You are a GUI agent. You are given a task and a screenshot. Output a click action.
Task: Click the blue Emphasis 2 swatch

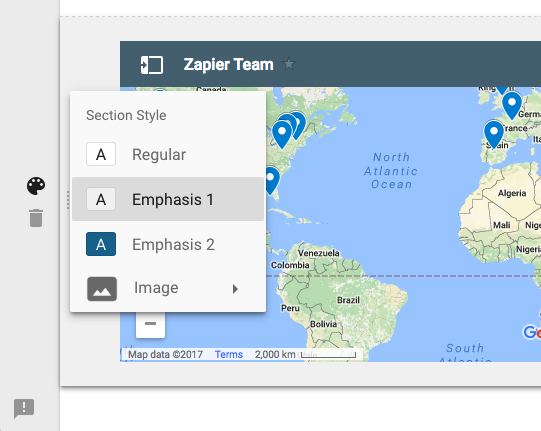[x=101, y=244]
